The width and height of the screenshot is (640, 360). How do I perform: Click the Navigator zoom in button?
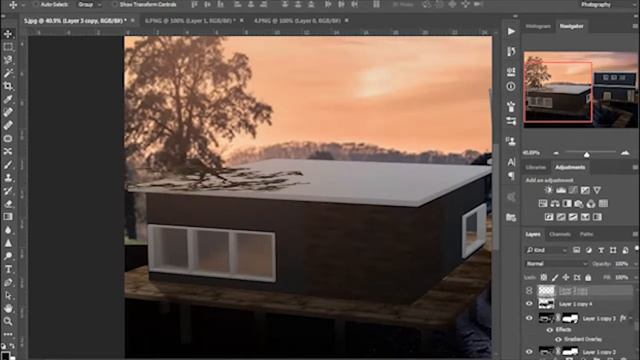point(625,153)
